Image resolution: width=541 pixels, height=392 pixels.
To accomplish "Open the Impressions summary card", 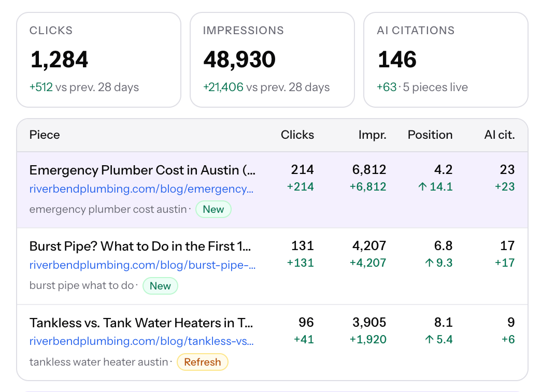I will (x=272, y=60).
